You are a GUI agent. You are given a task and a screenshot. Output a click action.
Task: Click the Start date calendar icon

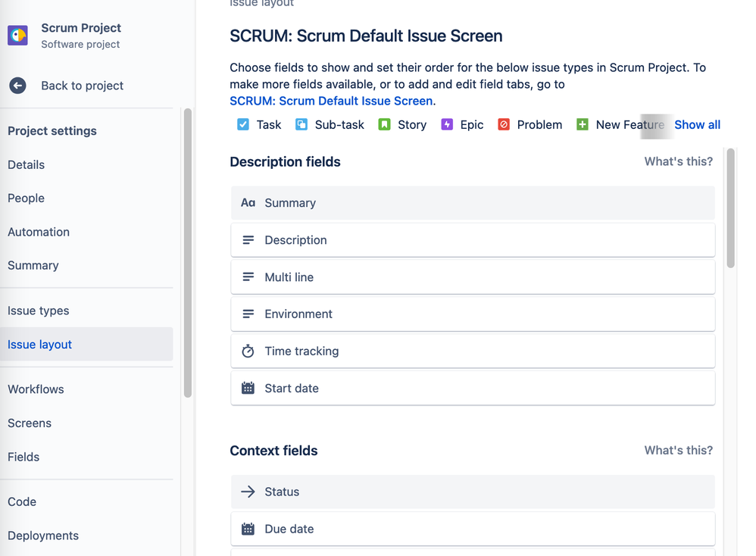click(248, 389)
